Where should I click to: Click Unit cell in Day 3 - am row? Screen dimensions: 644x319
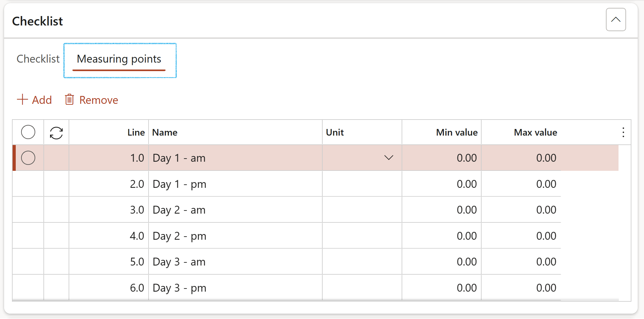pos(362,262)
